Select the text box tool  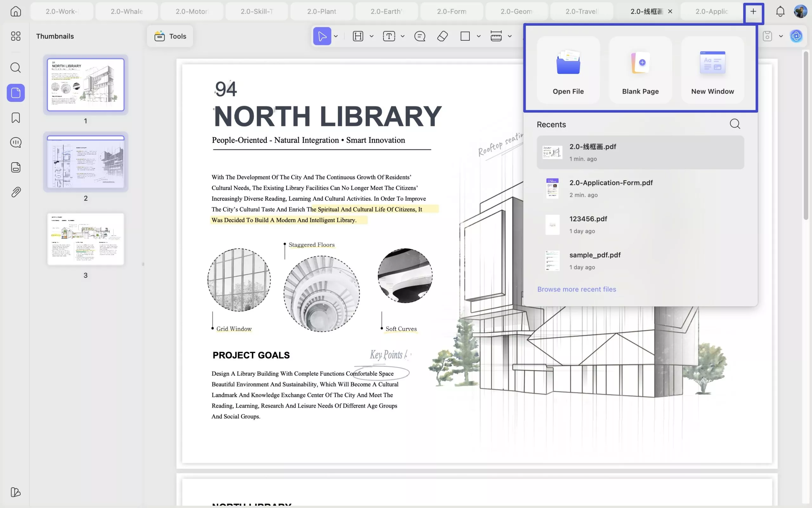coord(389,36)
